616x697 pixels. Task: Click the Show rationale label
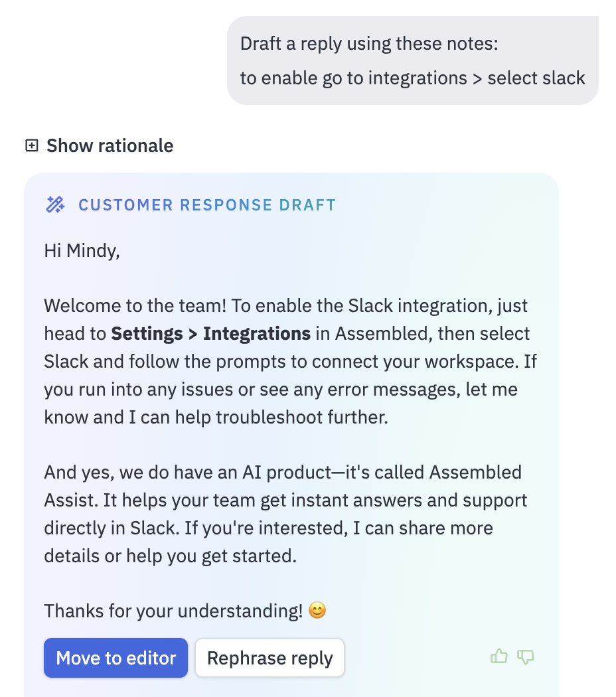pos(110,146)
